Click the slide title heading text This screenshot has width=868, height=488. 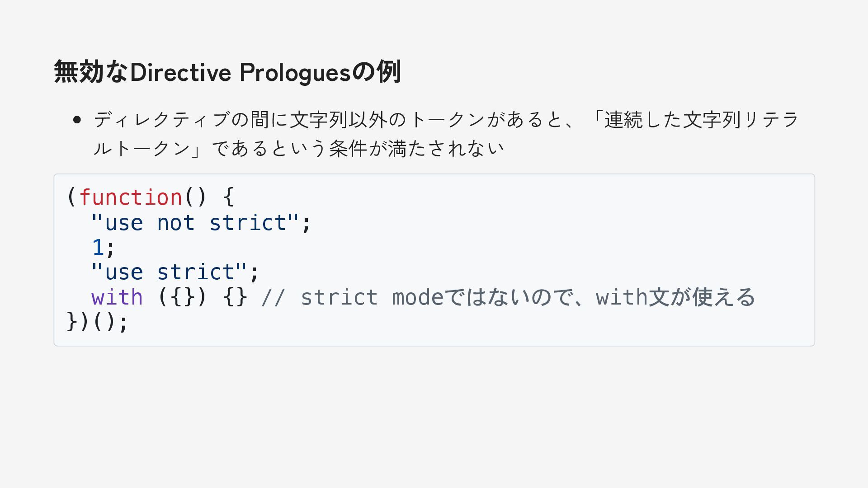pyautogui.click(x=227, y=72)
